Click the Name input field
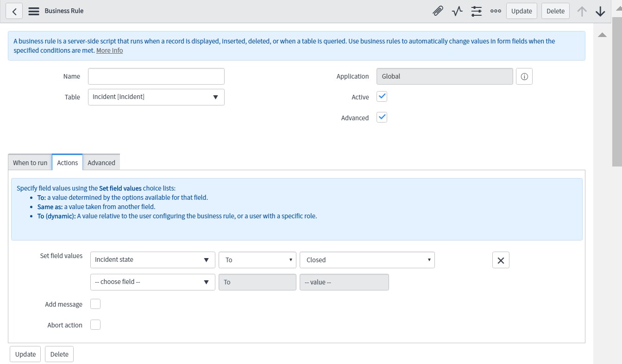The width and height of the screenshot is (622, 364). [x=156, y=76]
